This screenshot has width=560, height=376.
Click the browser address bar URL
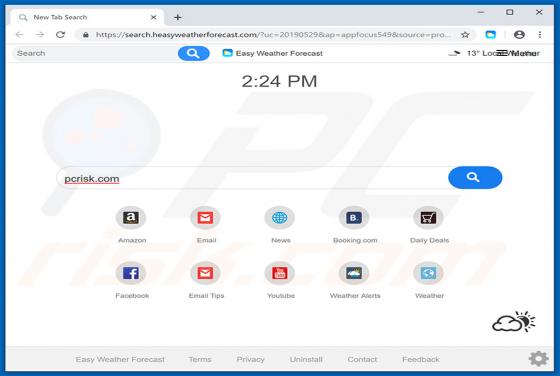(x=273, y=35)
